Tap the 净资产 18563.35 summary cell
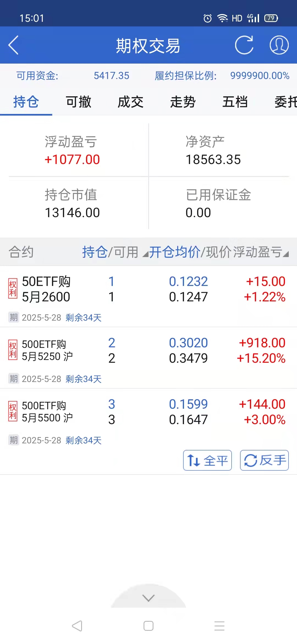The height and width of the screenshot is (644, 297). [213, 151]
